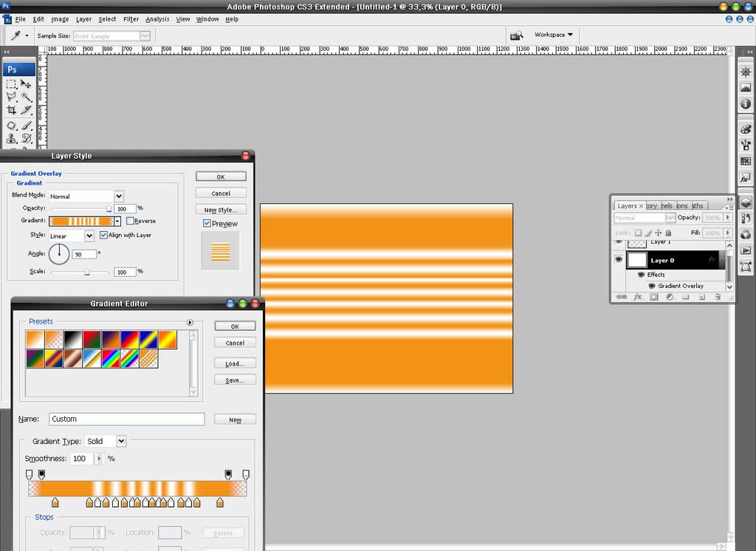This screenshot has width=756, height=551.
Task: Click Load... in Gradient Editor
Action: [235, 364]
